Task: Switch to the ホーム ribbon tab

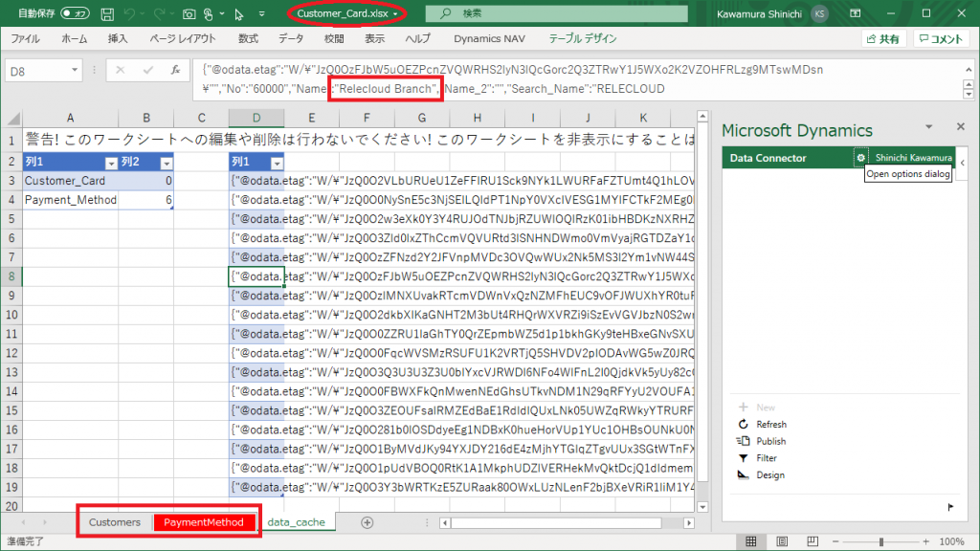Action: tap(75, 38)
